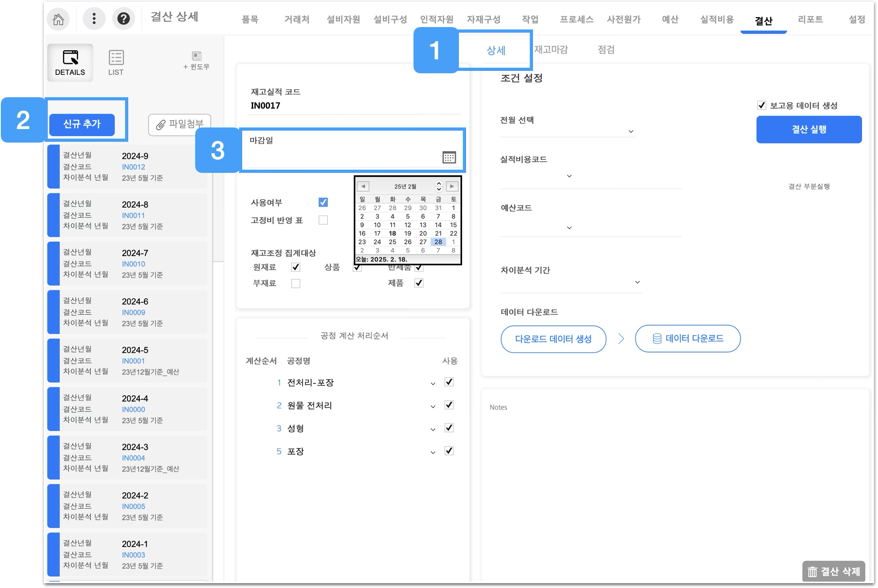Open the 리포트 menu tab
Image resolution: width=878 pixels, height=588 pixels.
coord(810,19)
